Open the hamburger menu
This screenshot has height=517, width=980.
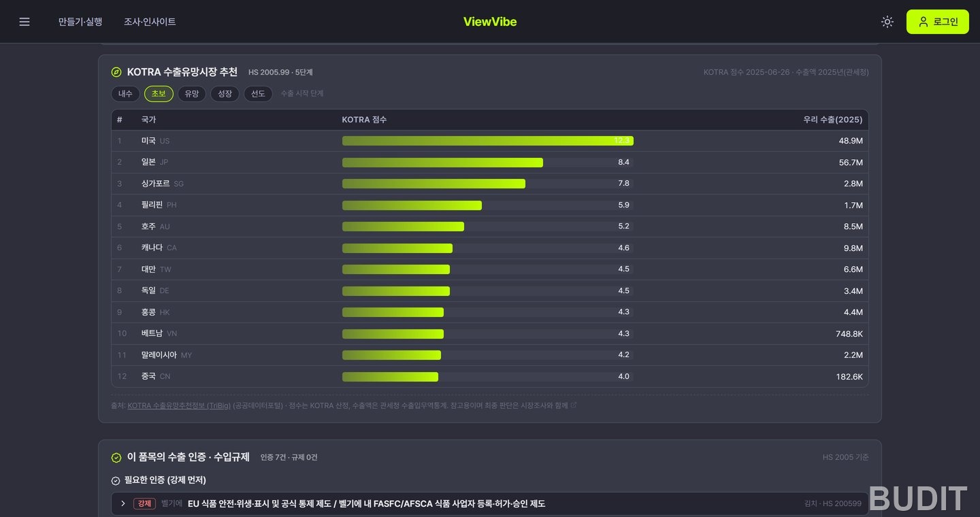24,22
